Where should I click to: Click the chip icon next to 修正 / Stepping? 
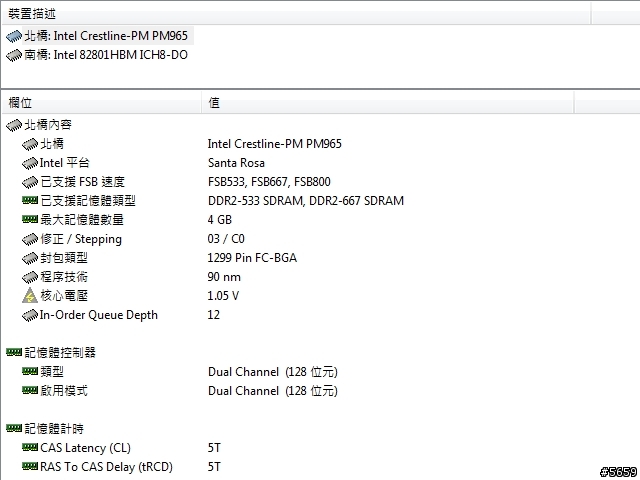click(x=30, y=239)
